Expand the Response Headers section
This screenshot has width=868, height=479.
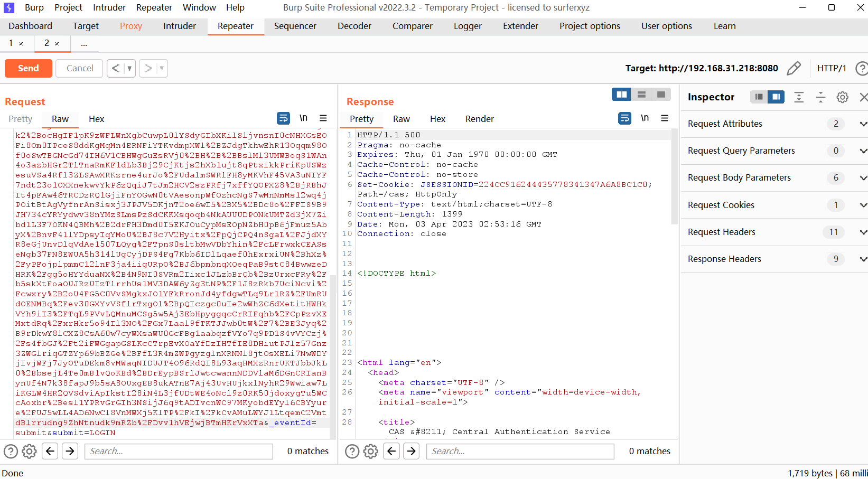[863, 259]
